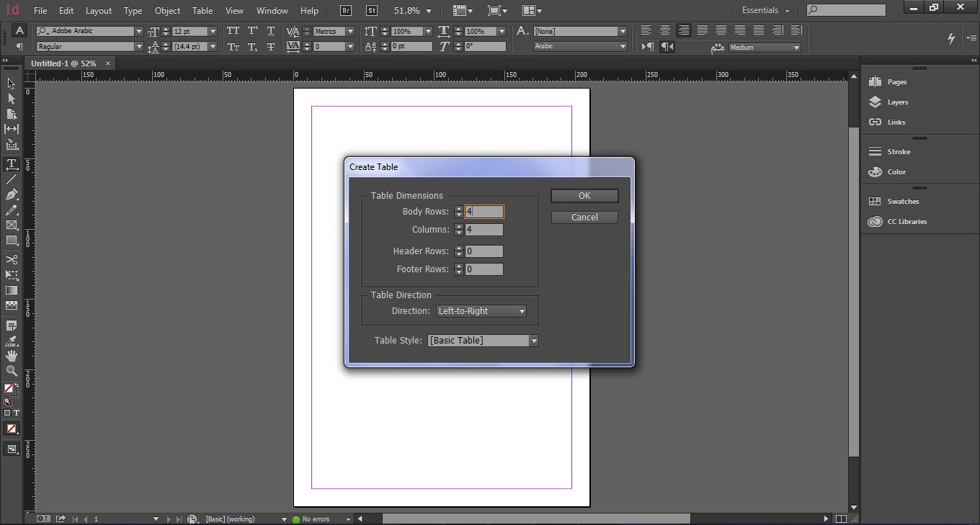The height and width of the screenshot is (525, 980).
Task: Confirm table creation with OK
Action: click(584, 196)
